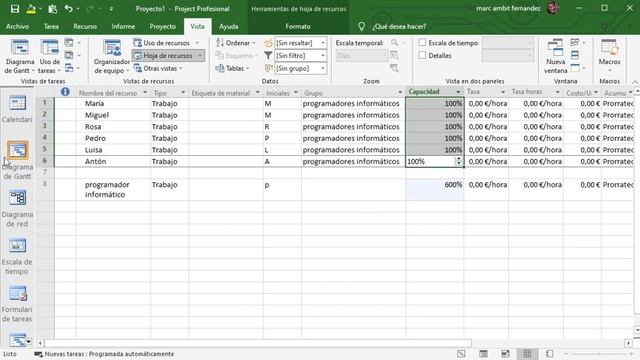Open Uso de tareas view in ribbon
The image size is (640, 360).
pyautogui.click(x=49, y=57)
